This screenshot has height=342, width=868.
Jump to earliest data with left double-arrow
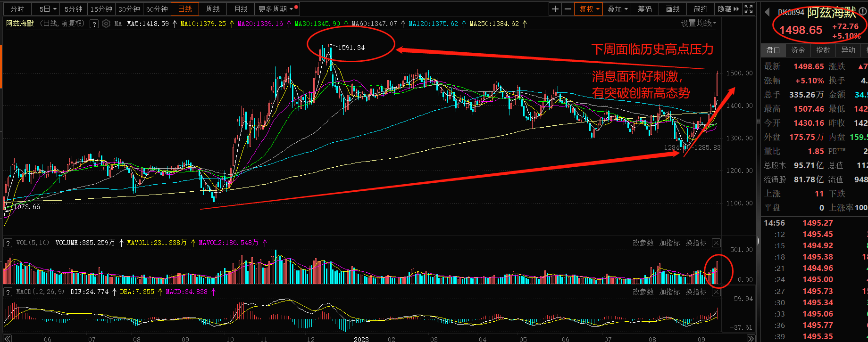(x=8, y=338)
